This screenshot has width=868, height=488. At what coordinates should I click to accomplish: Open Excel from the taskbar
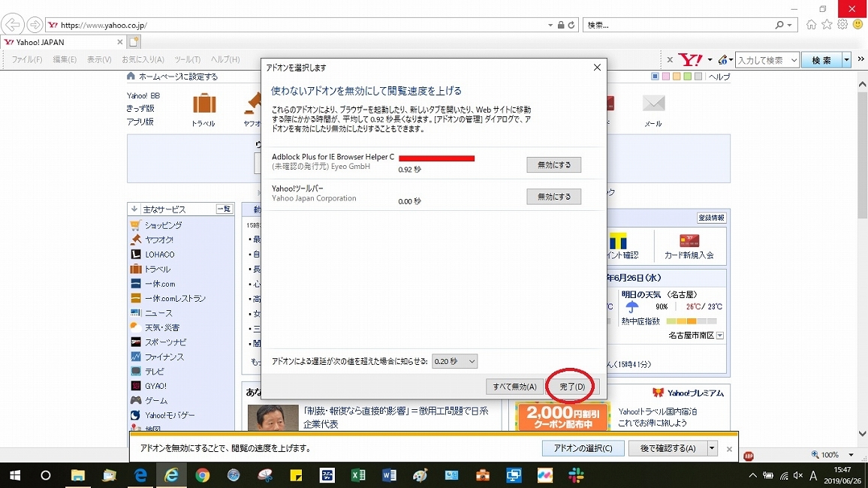coord(357,475)
